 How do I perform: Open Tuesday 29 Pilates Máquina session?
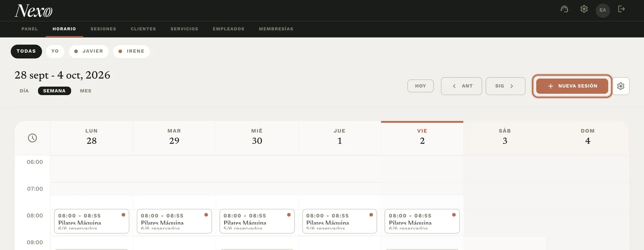point(174,221)
